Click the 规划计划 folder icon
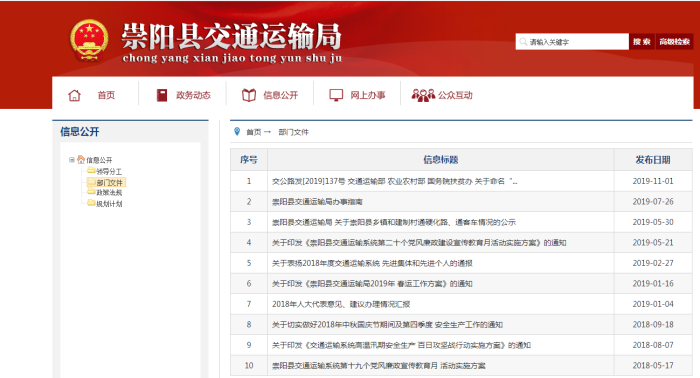700x378 pixels. click(x=91, y=203)
